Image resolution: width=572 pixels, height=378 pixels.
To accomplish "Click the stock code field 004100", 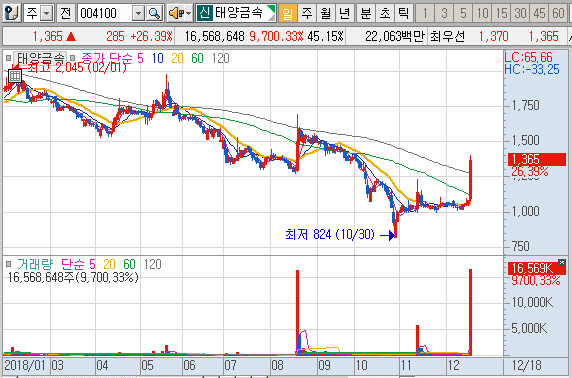I will tap(104, 14).
